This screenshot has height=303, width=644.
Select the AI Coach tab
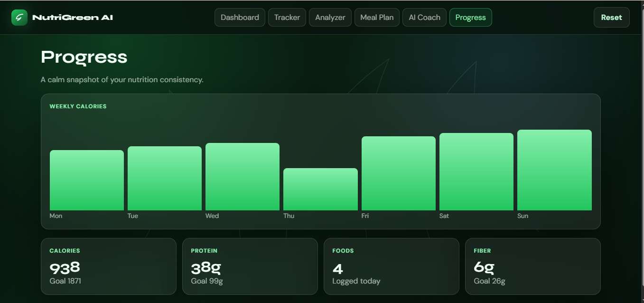(424, 18)
